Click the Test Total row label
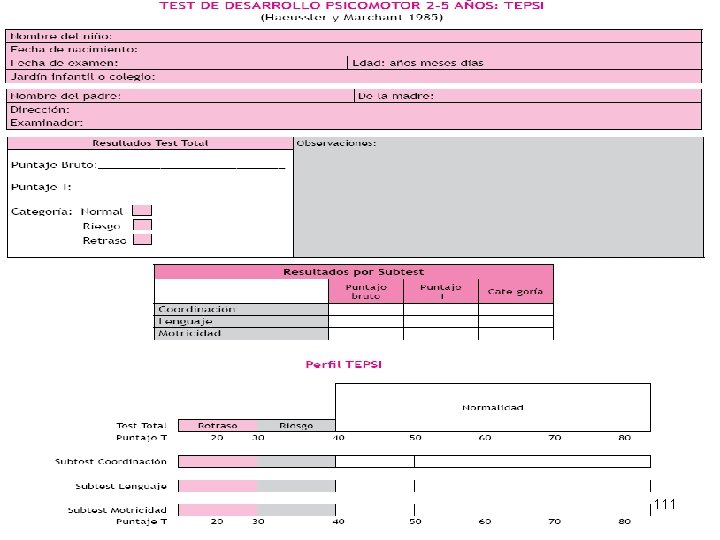This screenshot has width=720, height=540. 141,426
